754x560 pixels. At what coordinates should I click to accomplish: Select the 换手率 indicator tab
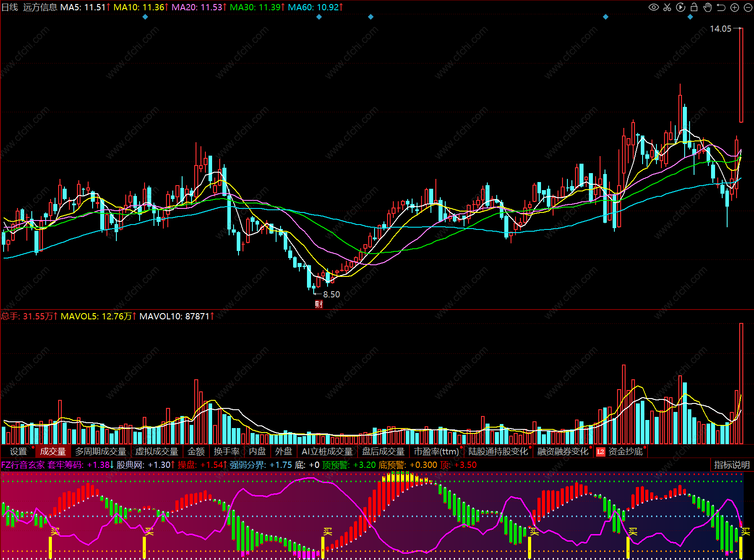(227, 452)
